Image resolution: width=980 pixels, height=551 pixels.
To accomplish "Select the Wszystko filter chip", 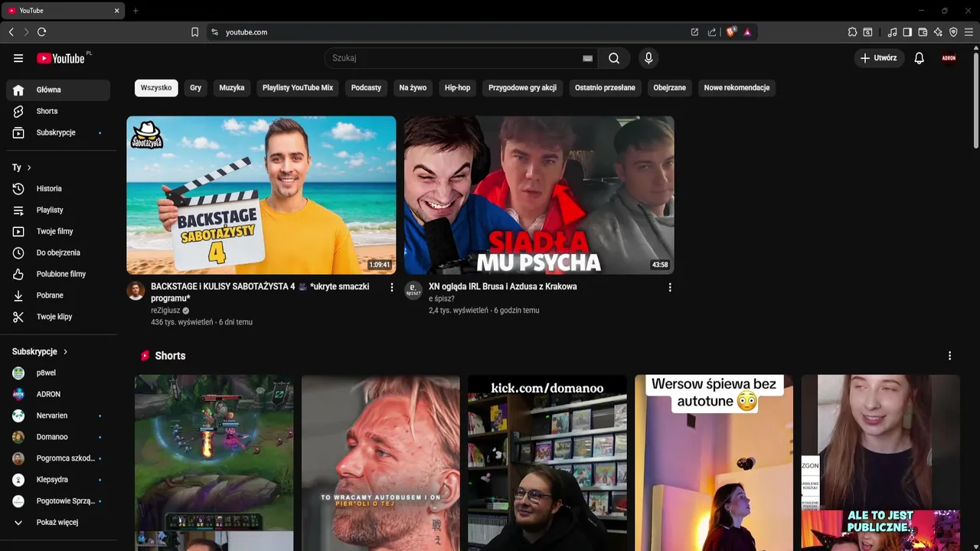I will pyautogui.click(x=156, y=88).
